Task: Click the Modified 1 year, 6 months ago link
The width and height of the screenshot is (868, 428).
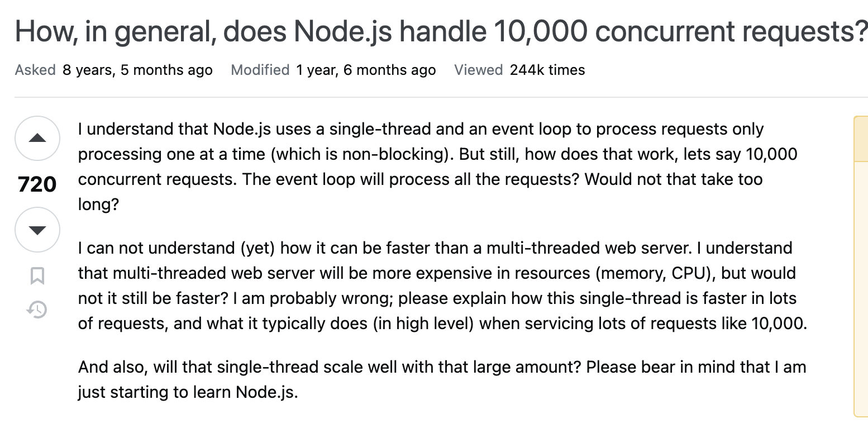Action: pos(366,70)
